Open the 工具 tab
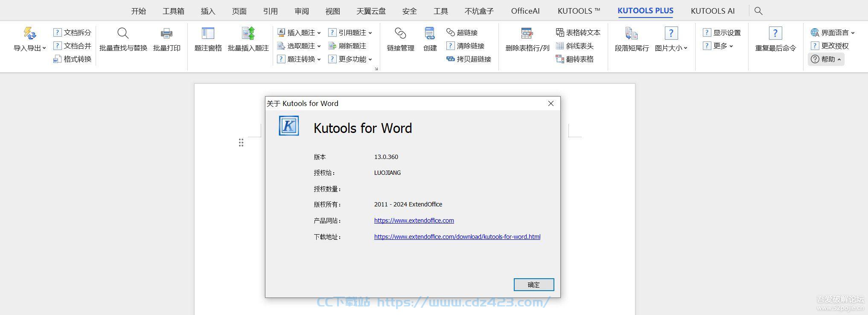 coord(441,11)
